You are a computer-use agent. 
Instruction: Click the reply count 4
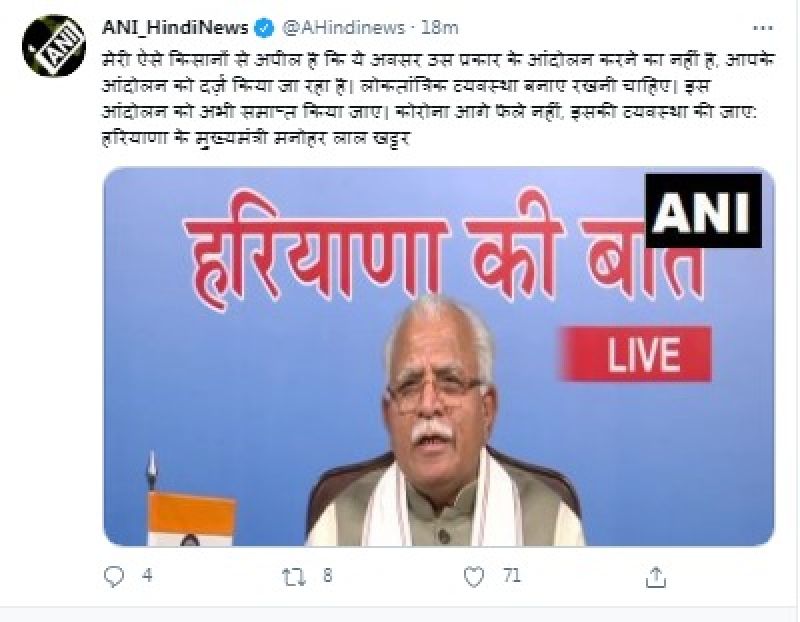pos(147,576)
